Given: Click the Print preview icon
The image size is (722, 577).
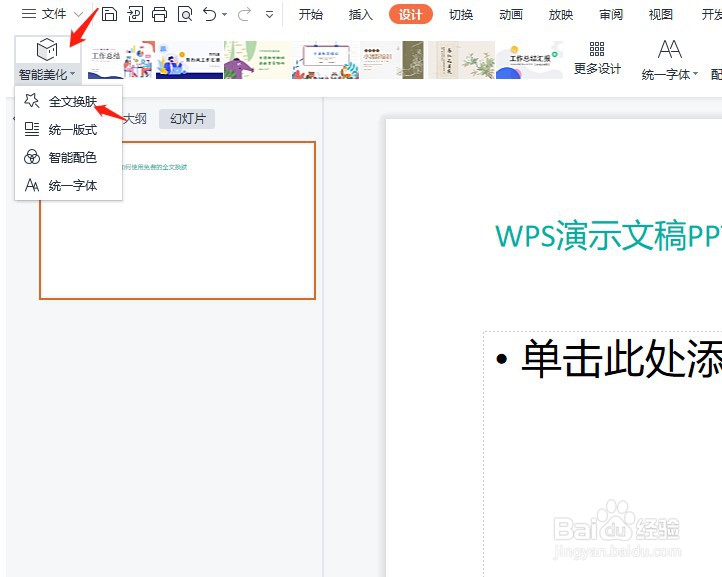Looking at the screenshot, I should click(185, 14).
